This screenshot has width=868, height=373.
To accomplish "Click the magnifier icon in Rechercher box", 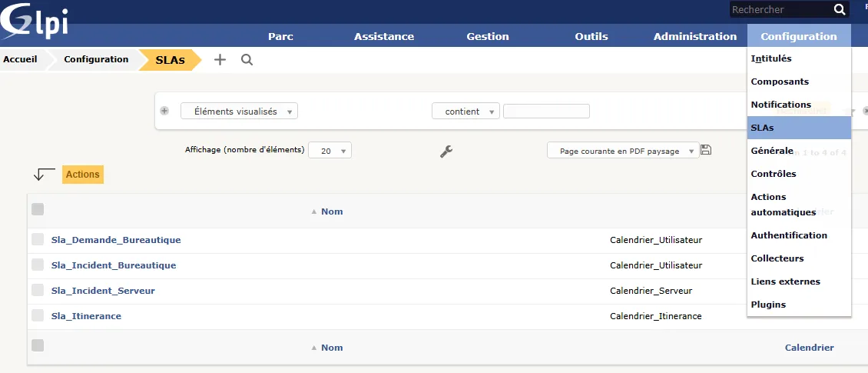I will pos(840,9).
